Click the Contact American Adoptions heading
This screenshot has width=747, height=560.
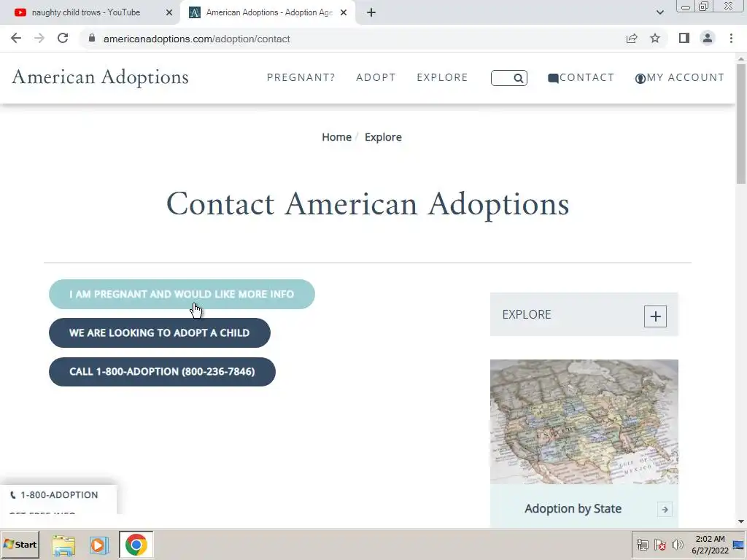click(368, 205)
